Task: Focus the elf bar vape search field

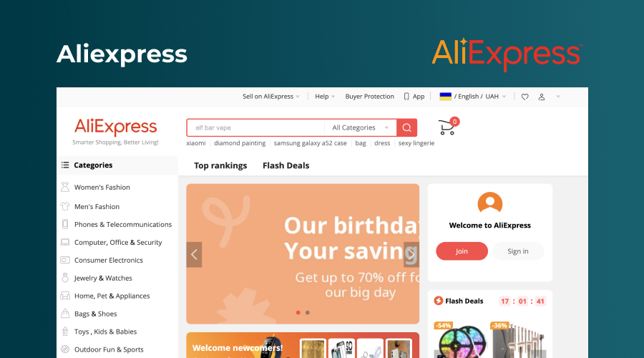Action: pyautogui.click(x=255, y=128)
